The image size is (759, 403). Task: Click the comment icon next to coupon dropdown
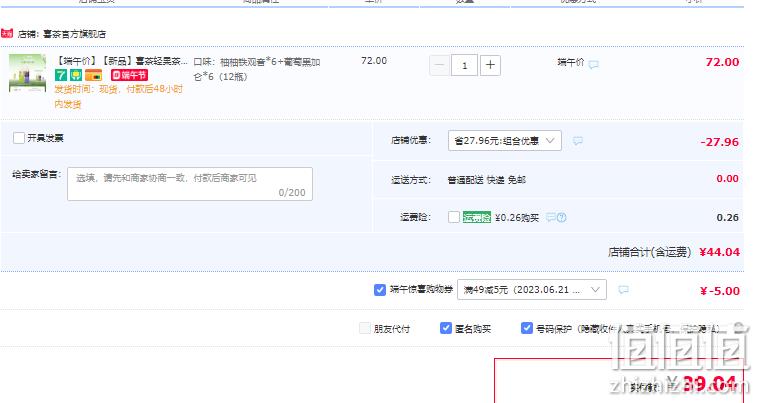(x=623, y=289)
